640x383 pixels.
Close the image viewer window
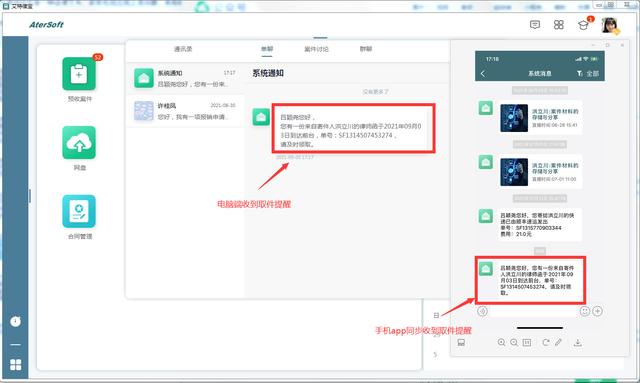tap(622, 45)
